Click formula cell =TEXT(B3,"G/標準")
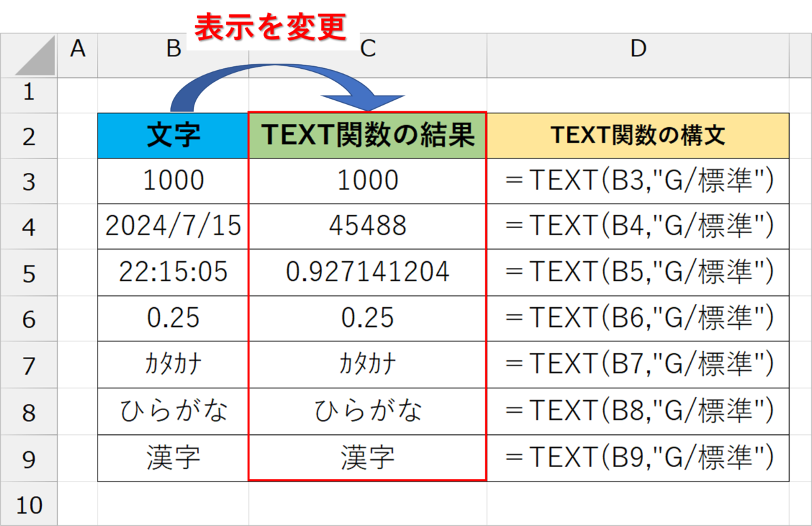Image resolution: width=812 pixels, height=526 pixels. pos(638,181)
